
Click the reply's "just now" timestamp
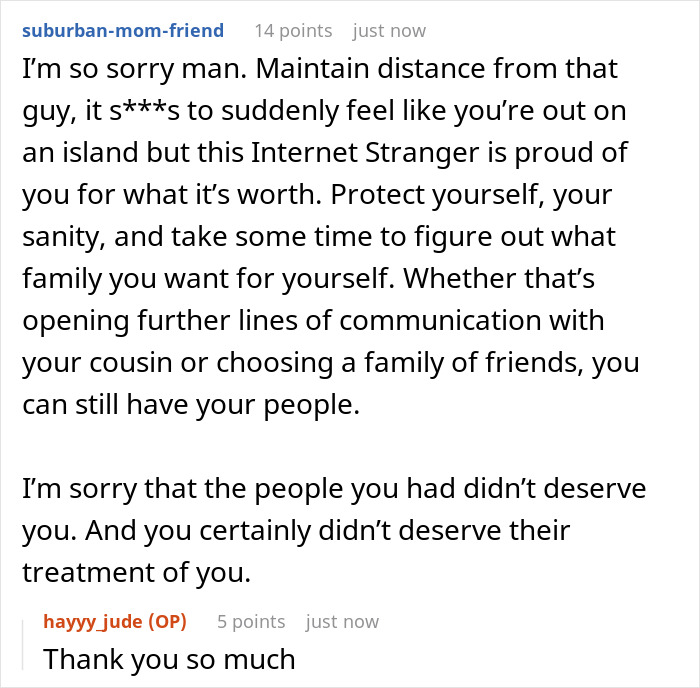point(342,622)
